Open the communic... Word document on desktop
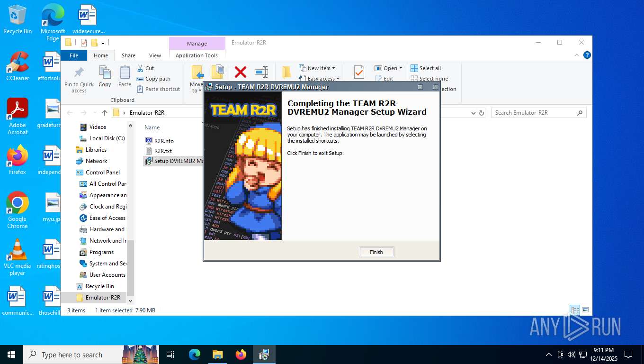This screenshot has width=644, height=364. [18, 301]
